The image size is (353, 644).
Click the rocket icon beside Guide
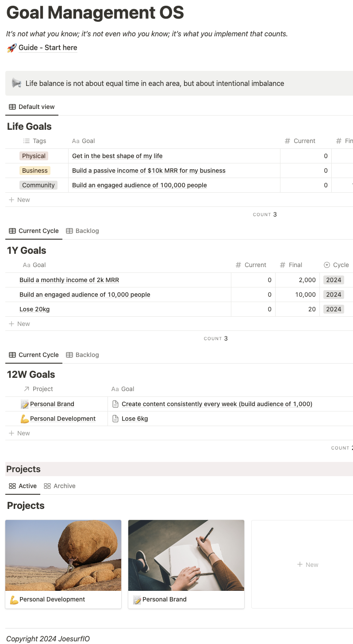[x=12, y=48]
